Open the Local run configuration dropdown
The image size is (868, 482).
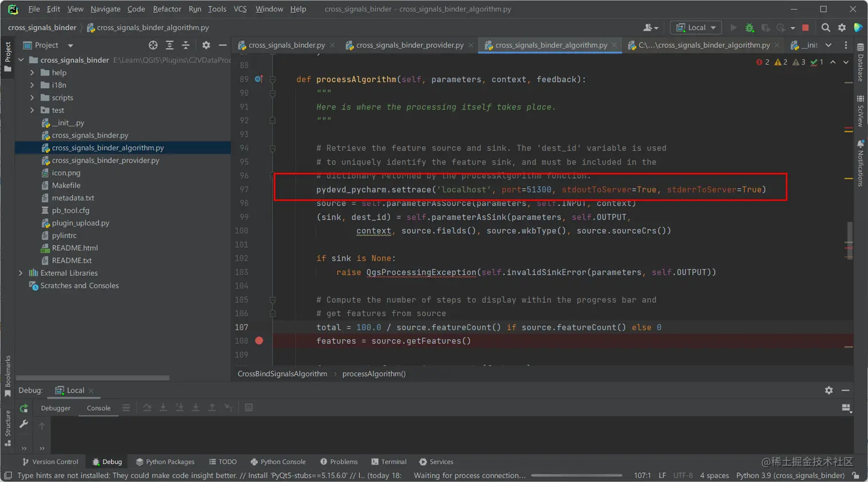(696, 28)
